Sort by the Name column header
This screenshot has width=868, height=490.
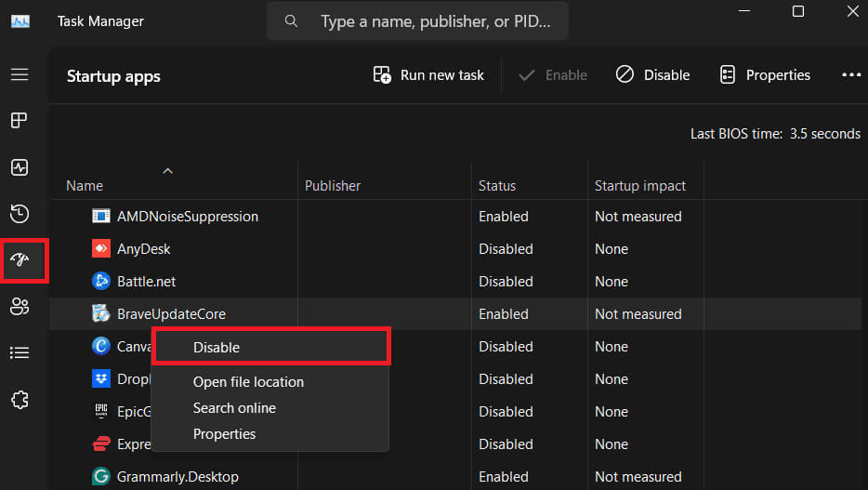coord(85,186)
